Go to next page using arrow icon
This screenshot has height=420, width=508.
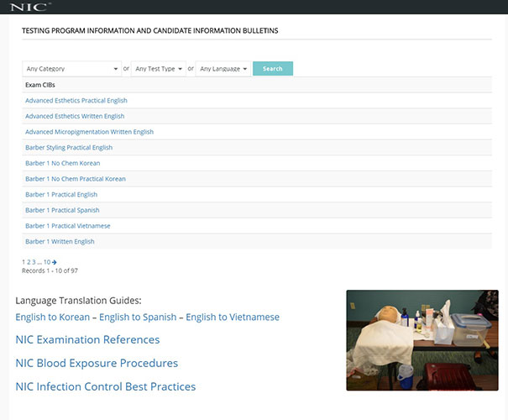pos(55,262)
